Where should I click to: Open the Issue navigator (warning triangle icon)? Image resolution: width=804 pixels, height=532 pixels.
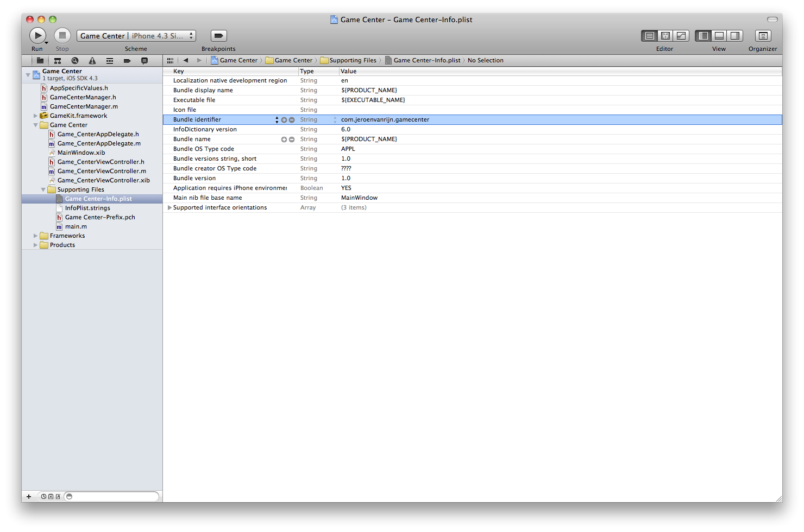point(92,61)
